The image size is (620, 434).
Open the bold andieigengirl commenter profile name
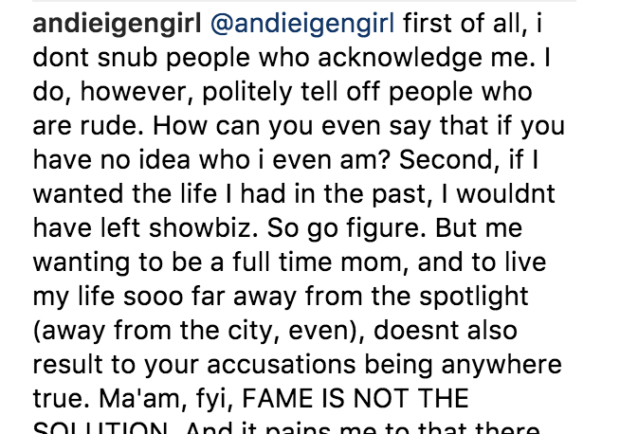click(x=117, y=25)
